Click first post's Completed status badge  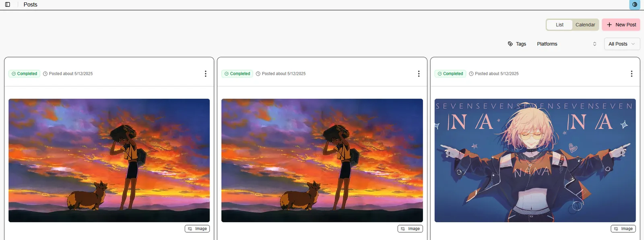point(24,74)
